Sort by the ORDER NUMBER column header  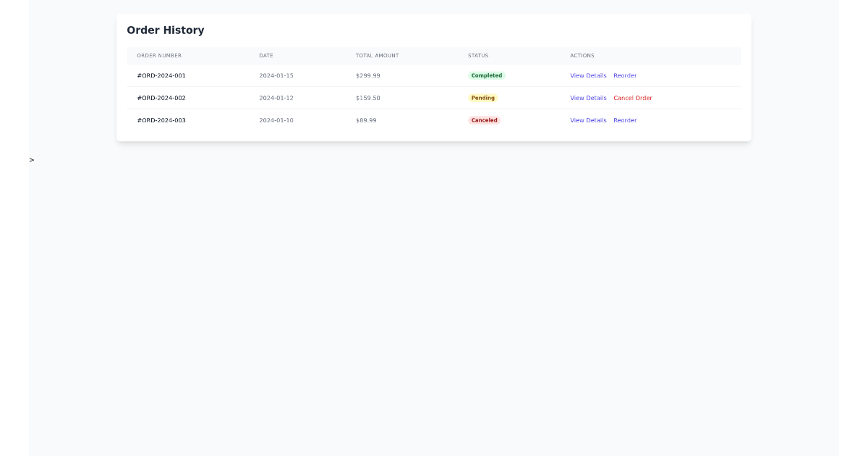160,56
